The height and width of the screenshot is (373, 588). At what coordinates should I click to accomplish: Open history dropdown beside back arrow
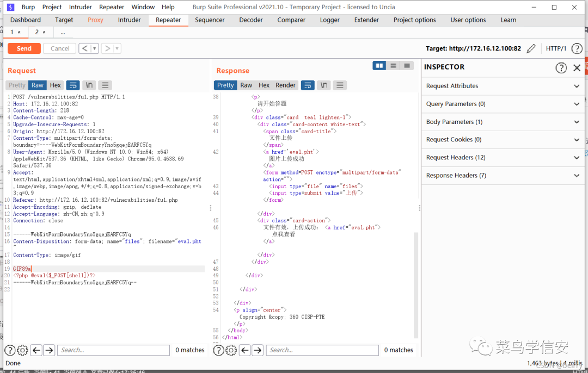(95, 48)
